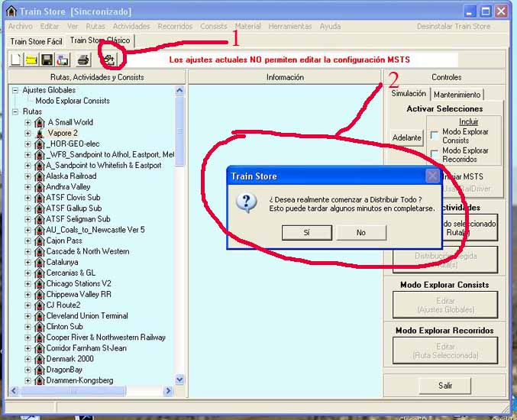Click the Alaska Railroad station icon

coord(40,176)
